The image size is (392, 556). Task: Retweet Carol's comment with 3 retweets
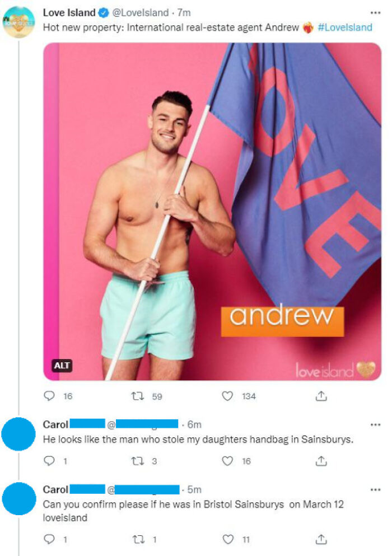[x=138, y=461]
